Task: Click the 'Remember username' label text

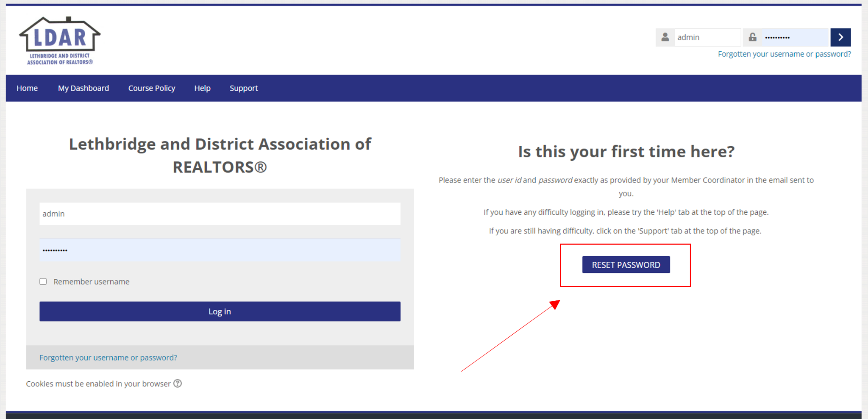Action: pyautogui.click(x=91, y=282)
